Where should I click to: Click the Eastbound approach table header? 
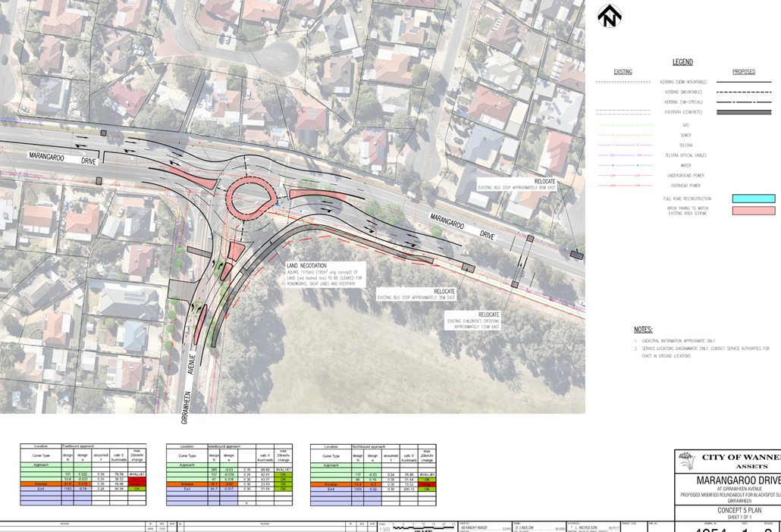pyautogui.click(x=83, y=446)
